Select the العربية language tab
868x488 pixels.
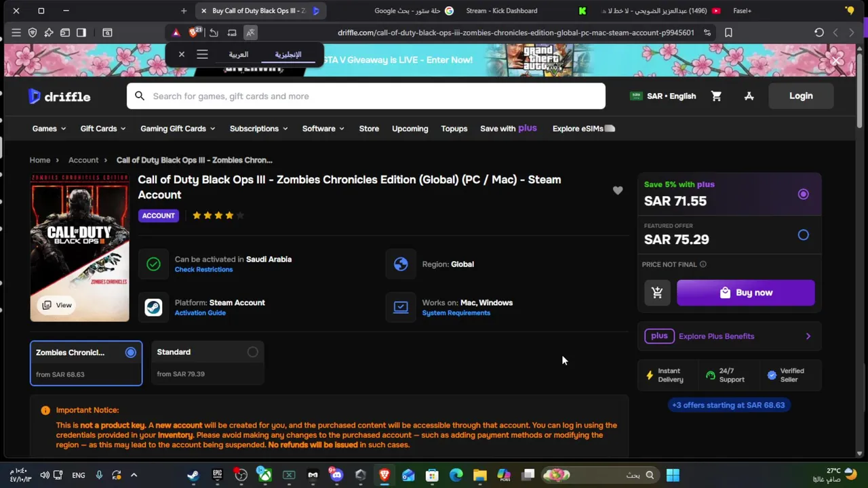coord(238,54)
